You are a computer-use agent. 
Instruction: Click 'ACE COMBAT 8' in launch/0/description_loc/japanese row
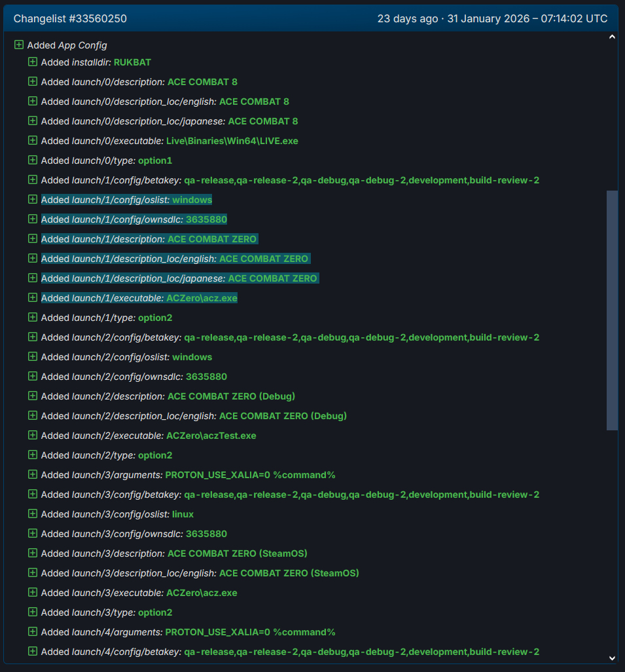coord(263,121)
